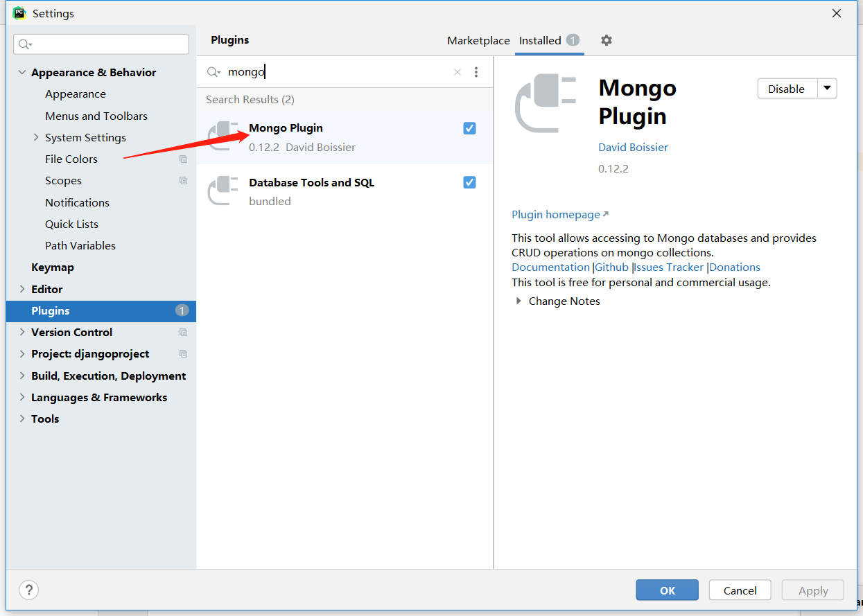This screenshot has width=863, height=616.
Task: Click the magnifier in settings search box
Action: click(x=25, y=44)
